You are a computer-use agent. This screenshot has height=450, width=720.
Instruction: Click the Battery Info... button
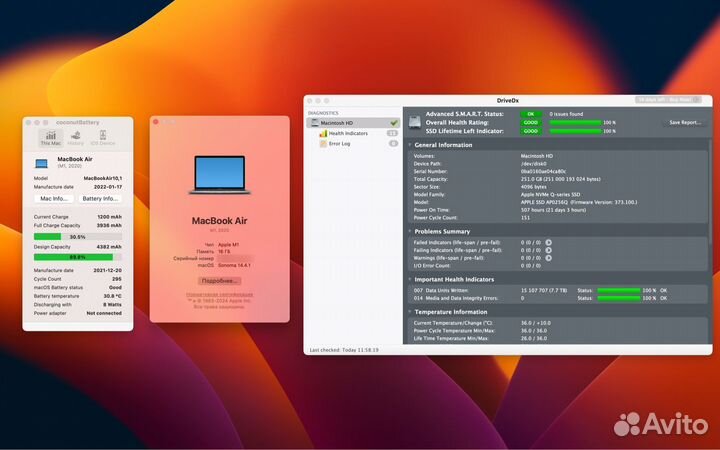pyautogui.click(x=100, y=199)
